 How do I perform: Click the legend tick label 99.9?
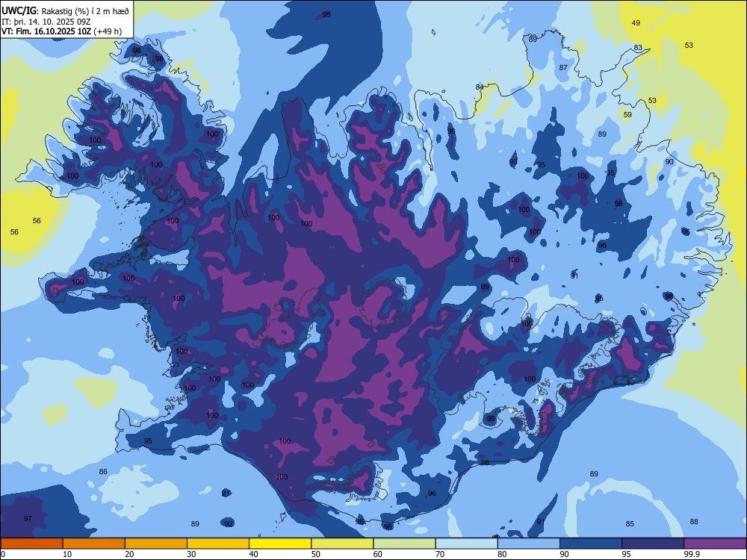point(692,554)
